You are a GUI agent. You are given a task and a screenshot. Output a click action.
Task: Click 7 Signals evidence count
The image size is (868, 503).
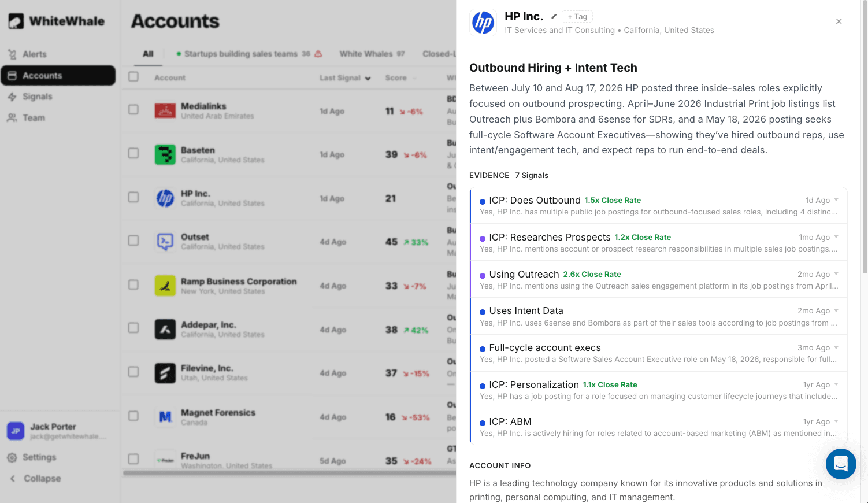tap(532, 176)
